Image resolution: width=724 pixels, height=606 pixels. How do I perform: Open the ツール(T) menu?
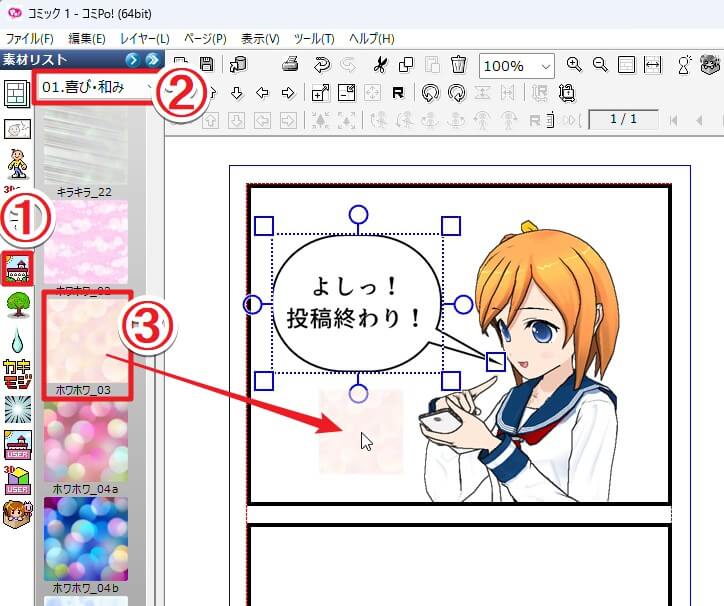pos(314,38)
